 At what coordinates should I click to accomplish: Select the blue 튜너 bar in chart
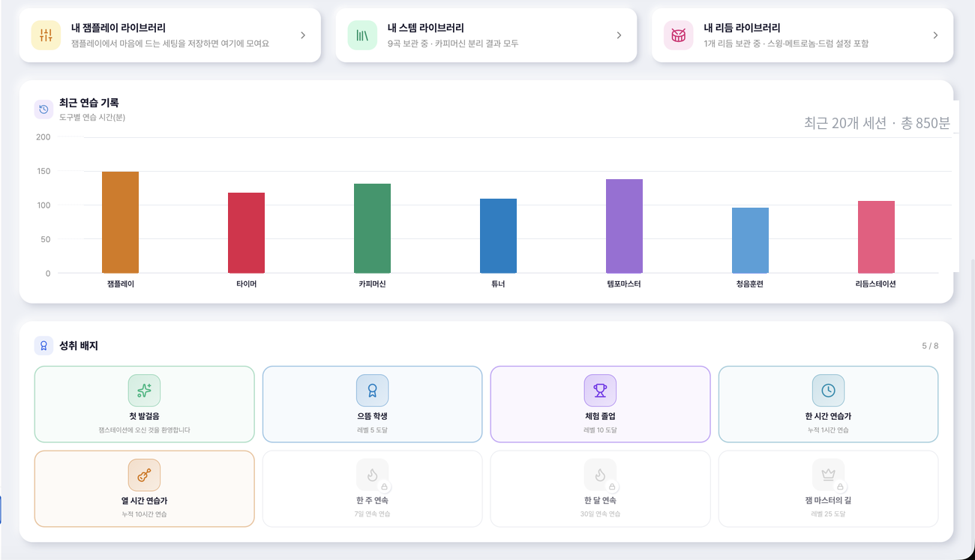coord(498,236)
